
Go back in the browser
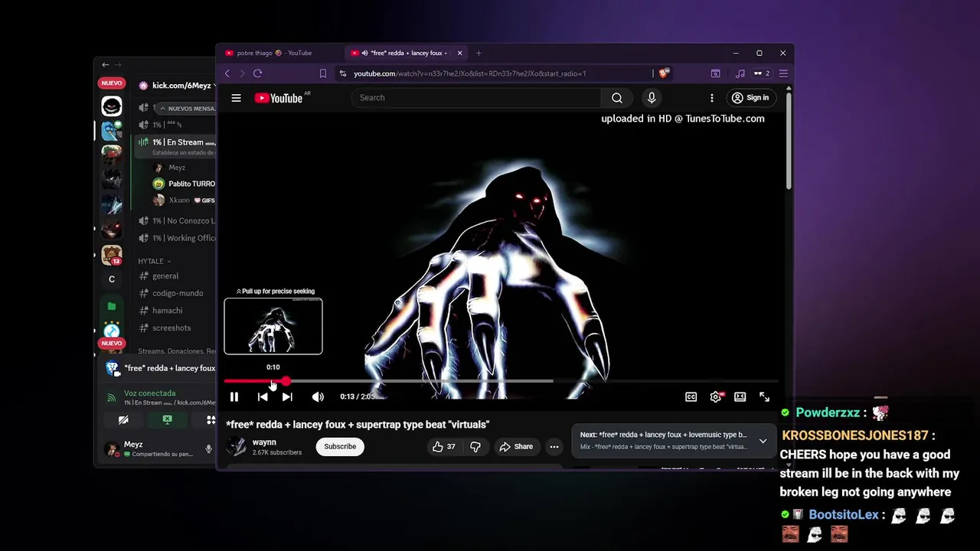coord(227,73)
